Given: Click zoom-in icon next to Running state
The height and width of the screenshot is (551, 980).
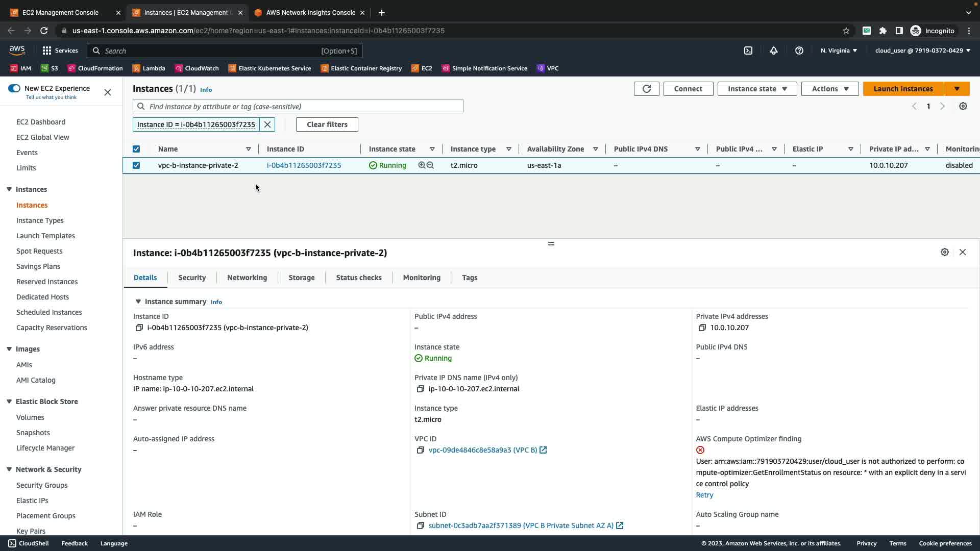Looking at the screenshot, I should pos(422,165).
